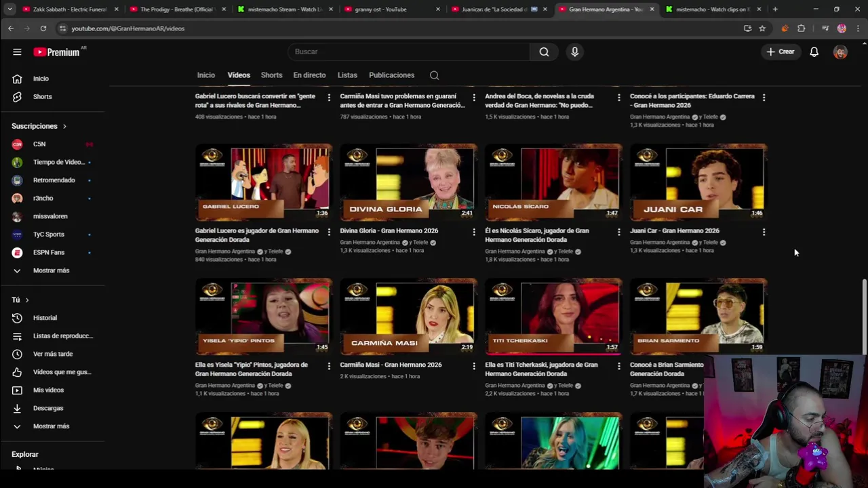Open Juani Car - Gran Hermano 2026 title
This screenshot has width=868, height=488.
[x=674, y=230]
